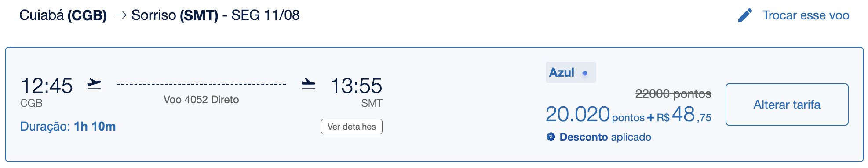Click the Cuiabá (CGB) origin heading
Viewport: 868px width, 168px height.
coord(63,15)
